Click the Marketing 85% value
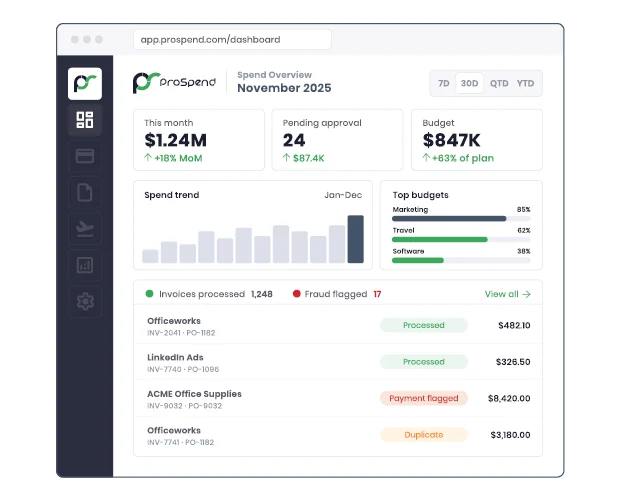 (x=524, y=209)
